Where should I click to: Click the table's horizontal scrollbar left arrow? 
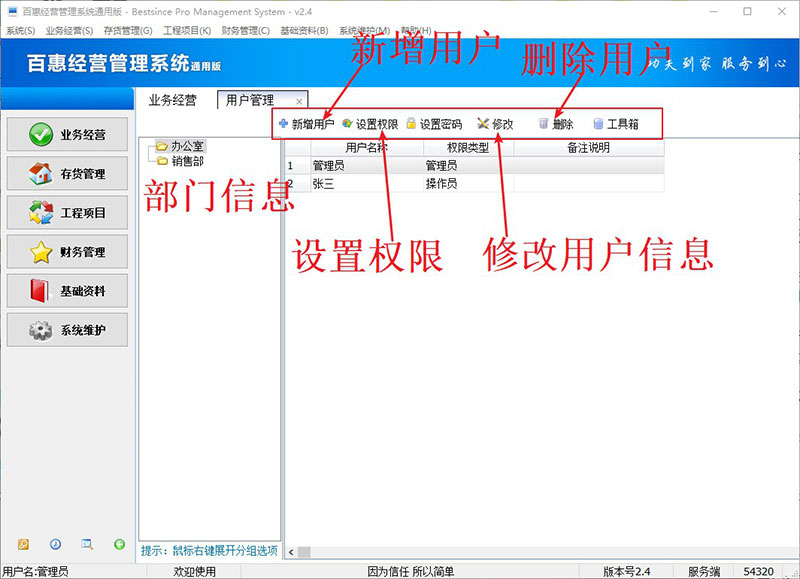point(291,552)
